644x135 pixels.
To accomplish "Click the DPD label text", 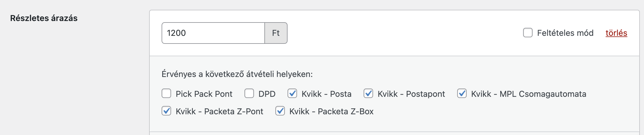I will coord(267,94).
